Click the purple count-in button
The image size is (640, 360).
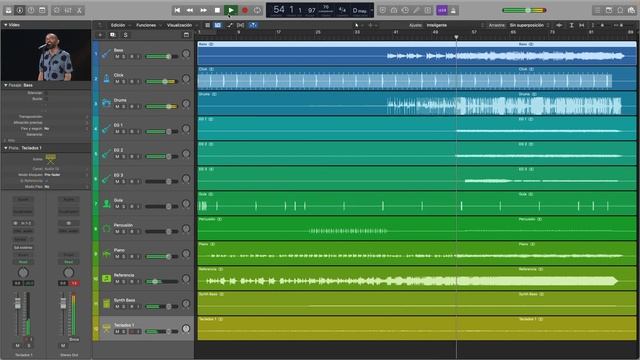(442, 10)
